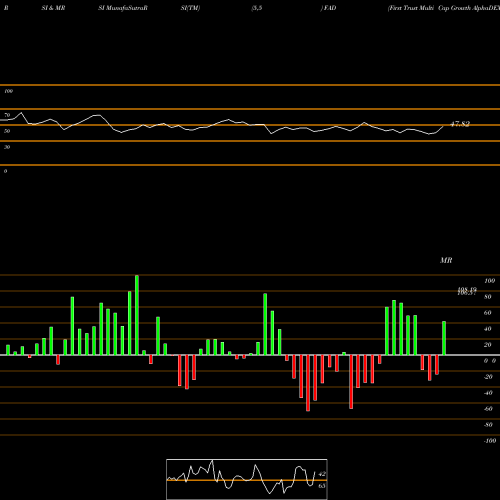Click the -80 axis label in the MR panel

[488, 425]
